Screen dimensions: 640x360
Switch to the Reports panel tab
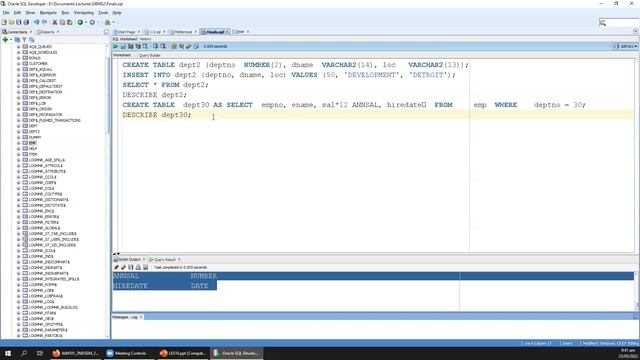tap(47, 32)
